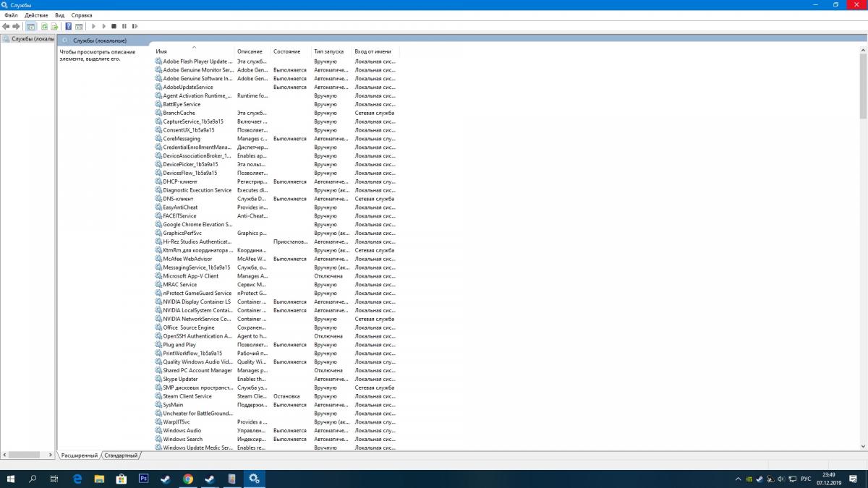This screenshot has height=488, width=868.
Task: Toggle the action pane toolbar icon
Action: 79,26
